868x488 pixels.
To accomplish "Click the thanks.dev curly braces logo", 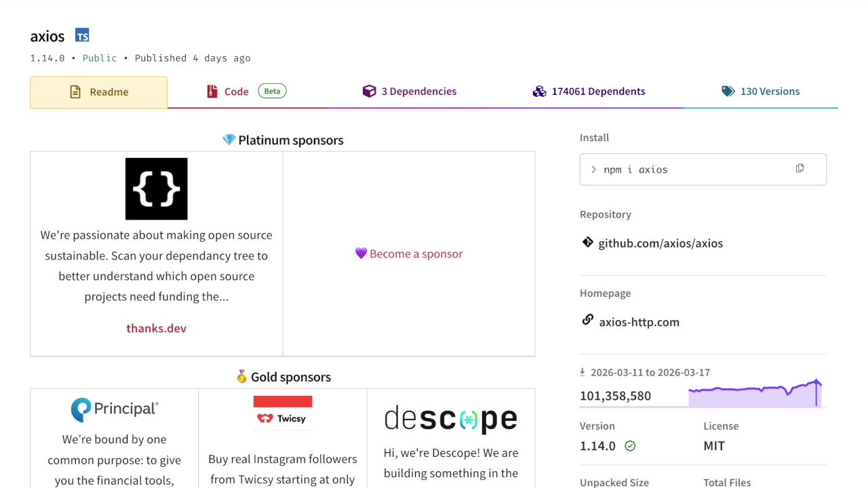I will [x=156, y=188].
